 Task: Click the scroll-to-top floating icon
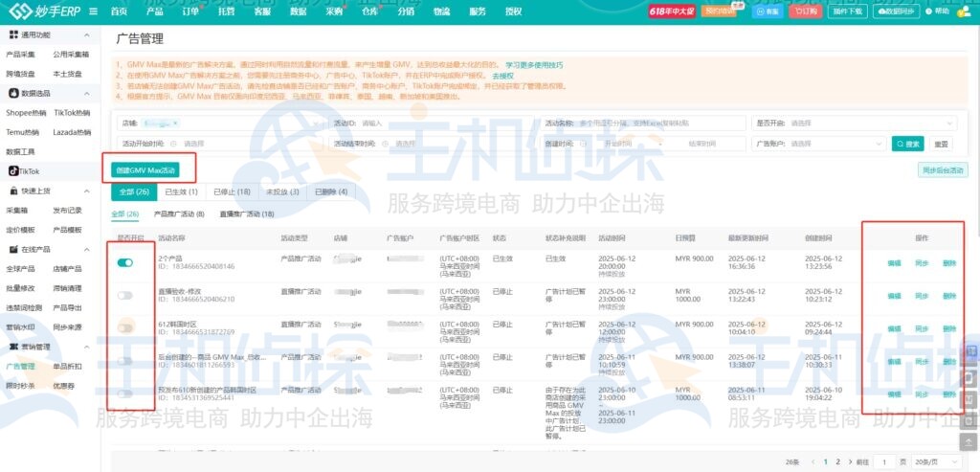coord(969,441)
